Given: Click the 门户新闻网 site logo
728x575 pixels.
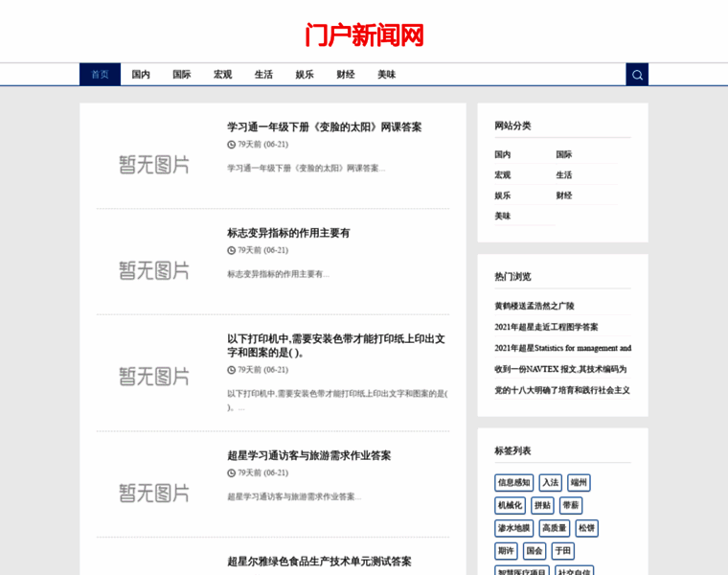Looking at the screenshot, I should pyautogui.click(x=364, y=35).
